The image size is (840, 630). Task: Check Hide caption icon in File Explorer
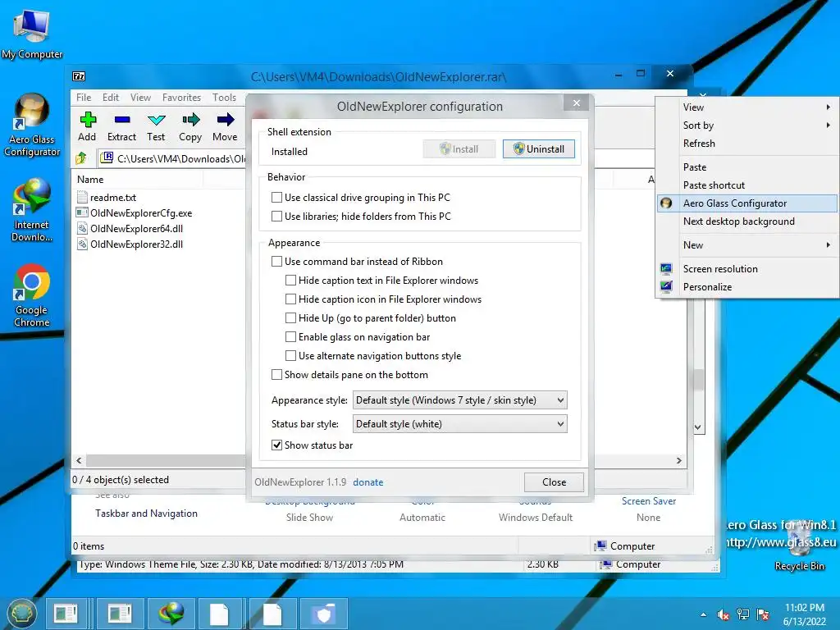pos(290,299)
